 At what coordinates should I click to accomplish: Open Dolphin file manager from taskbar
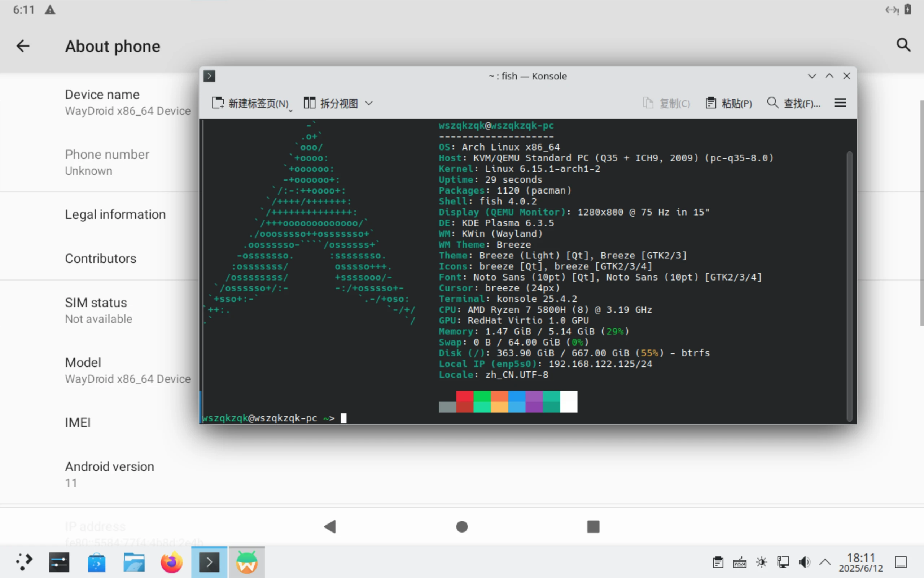pos(134,562)
